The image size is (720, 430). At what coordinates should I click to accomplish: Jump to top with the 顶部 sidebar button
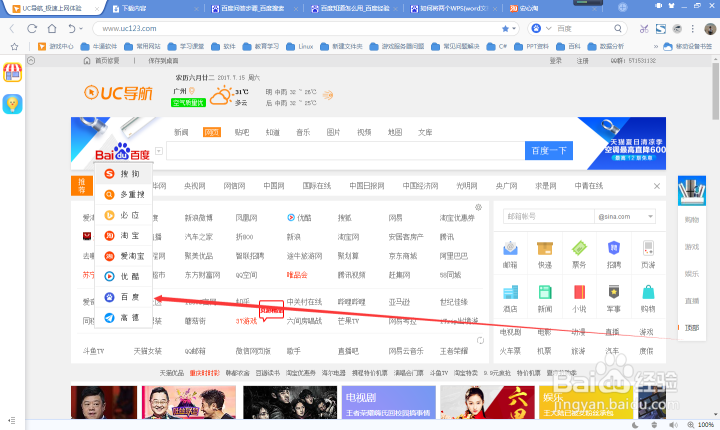click(691, 328)
